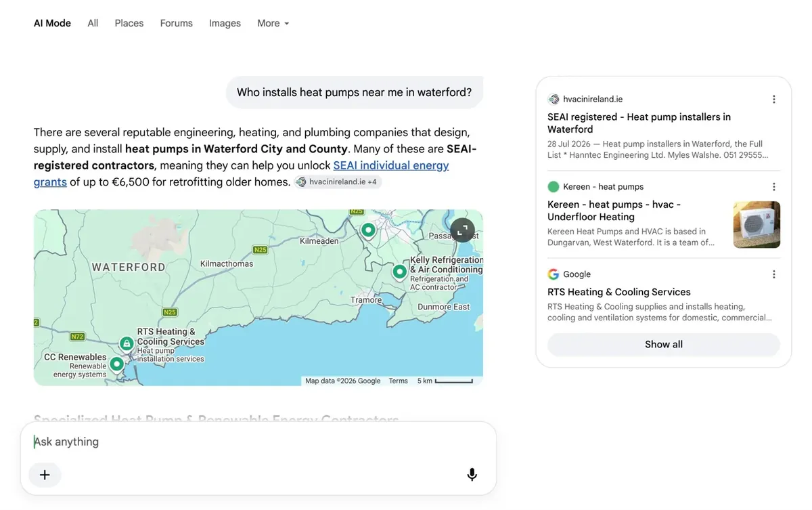This screenshot has height=510, width=812.
Task: Click the hvacinireland.ie +4 source chip
Action: click(x=338, y=182)
